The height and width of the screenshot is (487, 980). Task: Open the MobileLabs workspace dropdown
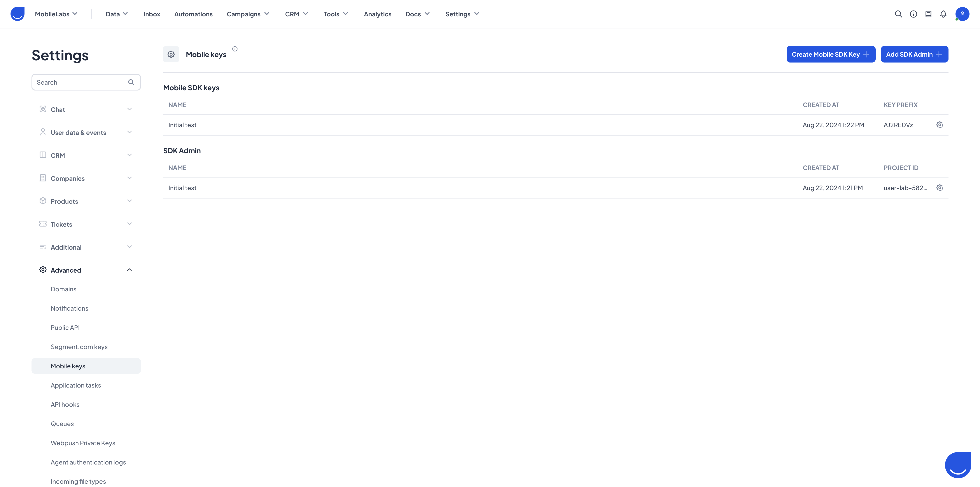click(56, 14)
